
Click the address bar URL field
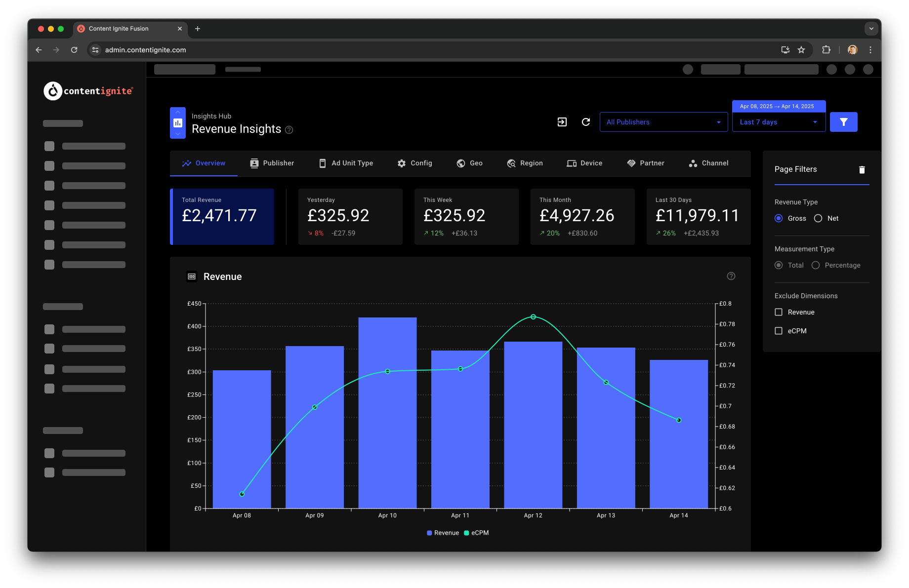coord(435,50)
